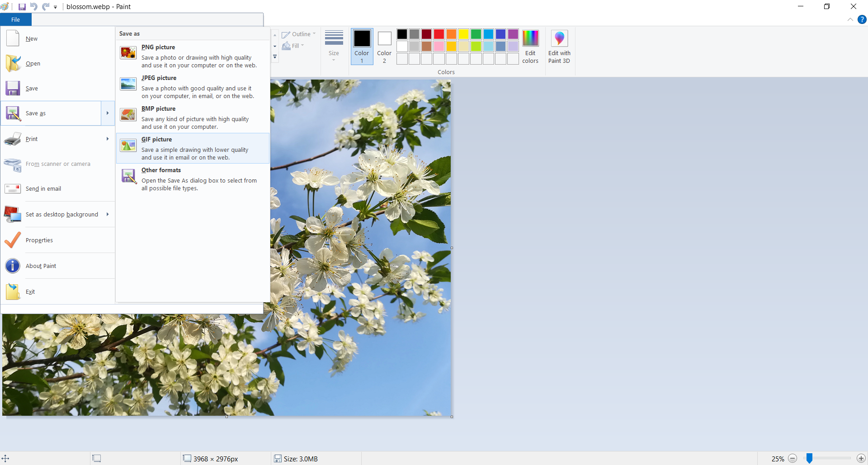Click the PNG picture format icon
The image size is (868, 465).
pos(128,53)
